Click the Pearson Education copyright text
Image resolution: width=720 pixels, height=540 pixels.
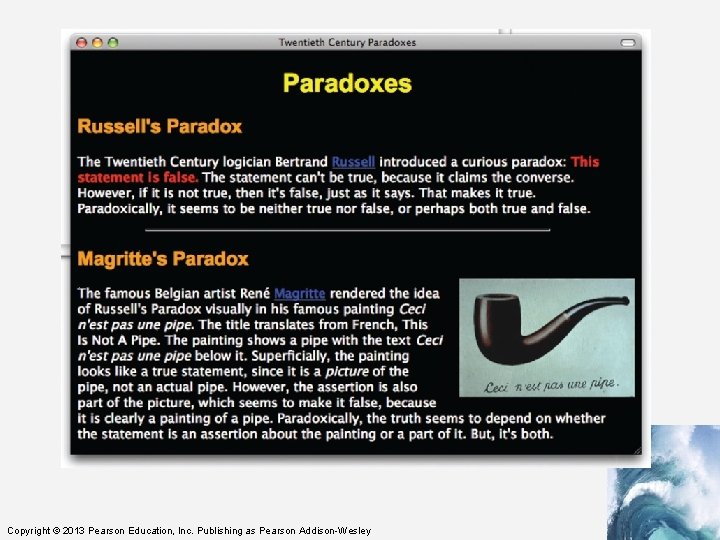[x=189, y=531]
